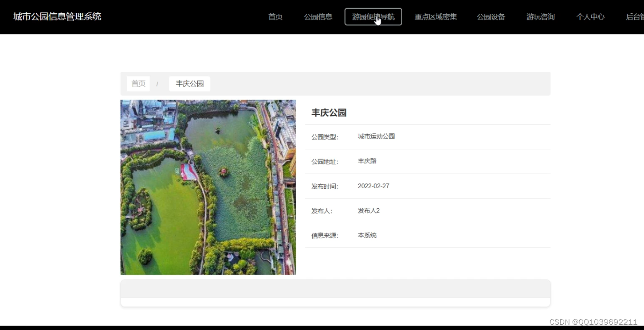The image size is (644, 330).
Task: Click the 丰庆公园 detail heading
Action: 329,113
